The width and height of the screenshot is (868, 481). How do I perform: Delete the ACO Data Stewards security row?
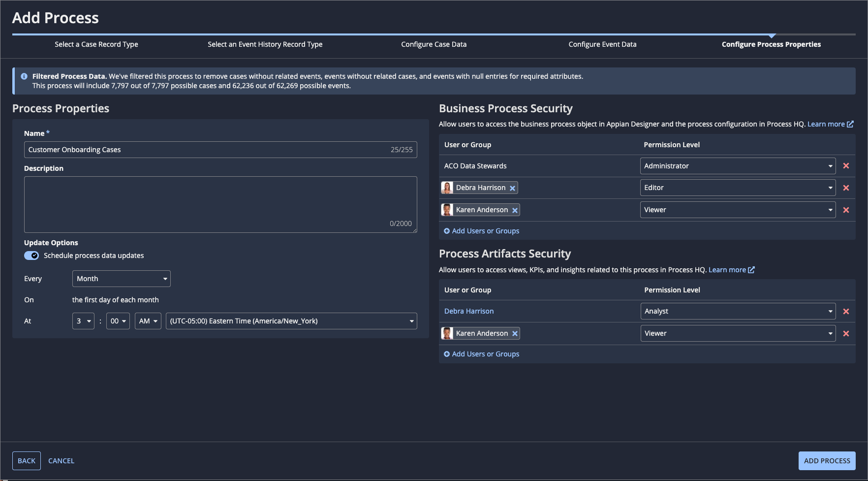pos(846,166)
